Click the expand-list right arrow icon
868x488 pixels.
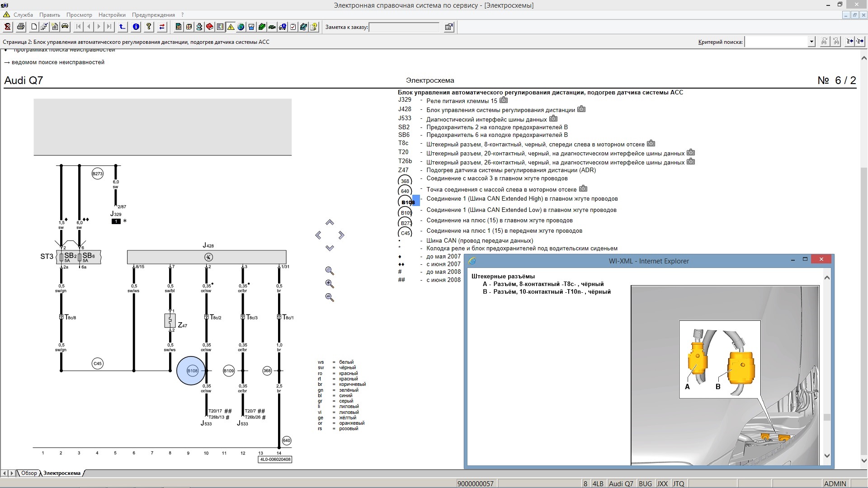click(x=860, y=42)
